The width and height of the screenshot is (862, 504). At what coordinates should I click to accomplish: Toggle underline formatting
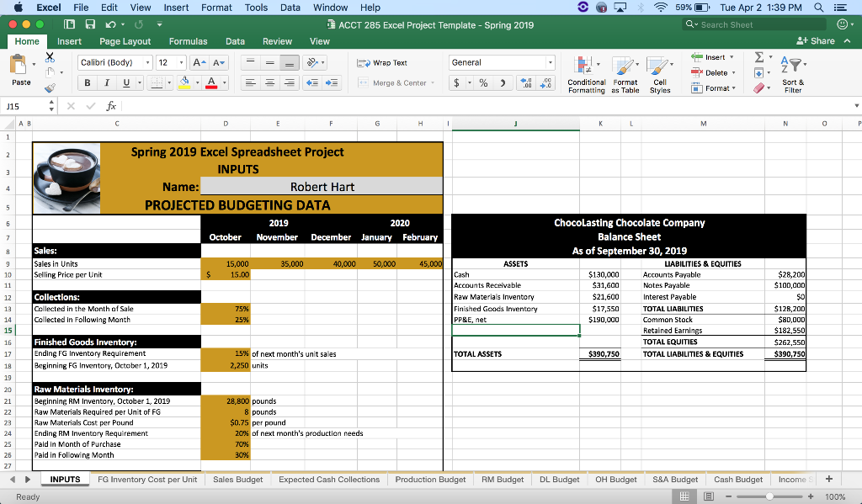click(126, 82)
